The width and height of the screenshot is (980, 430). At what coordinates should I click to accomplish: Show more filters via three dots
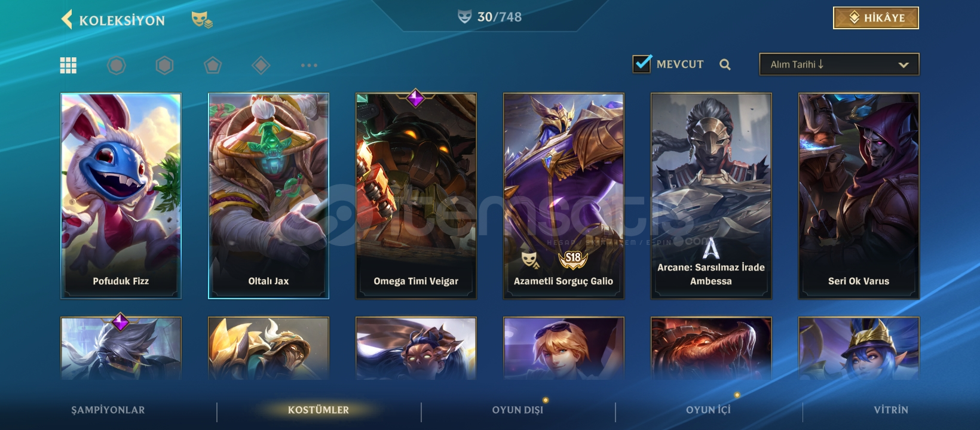pyautogui.click(x=309, y=65)
